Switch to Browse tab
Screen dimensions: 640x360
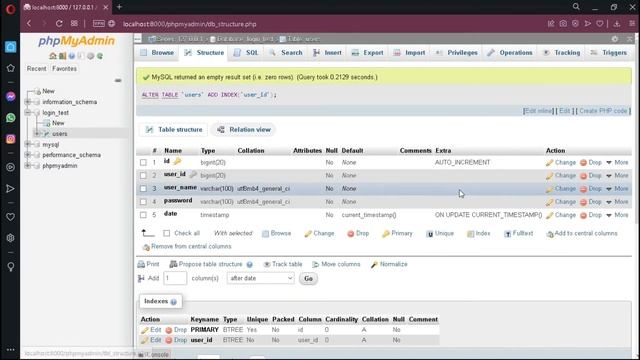tap(157, 53)
